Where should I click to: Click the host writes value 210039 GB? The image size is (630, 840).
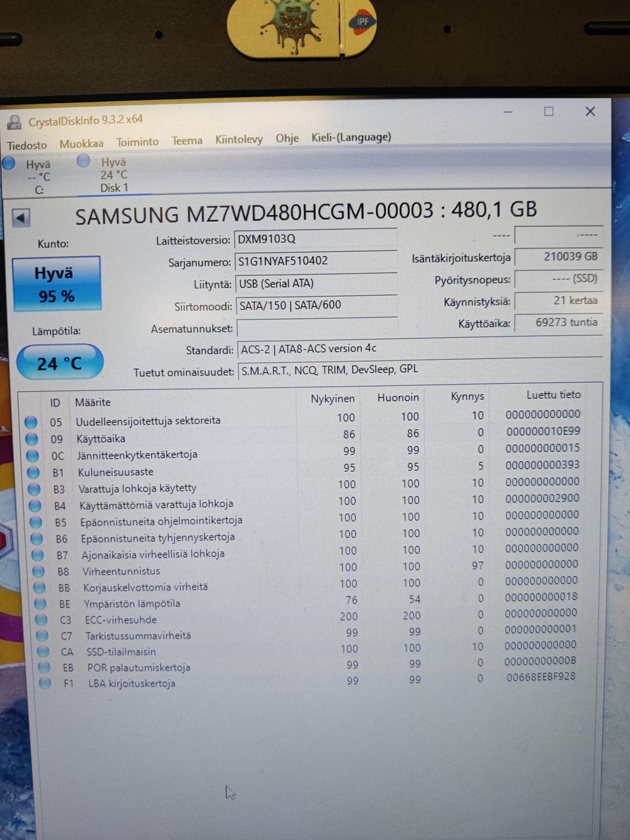click(558, 257)
